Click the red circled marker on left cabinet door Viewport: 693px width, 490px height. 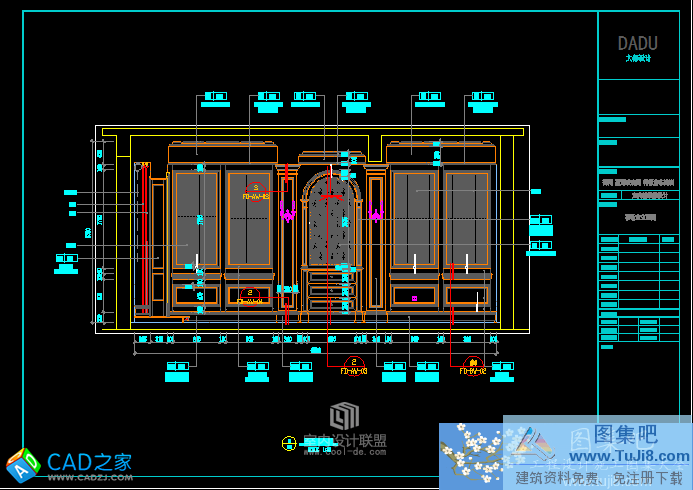(x=255, y=191)
